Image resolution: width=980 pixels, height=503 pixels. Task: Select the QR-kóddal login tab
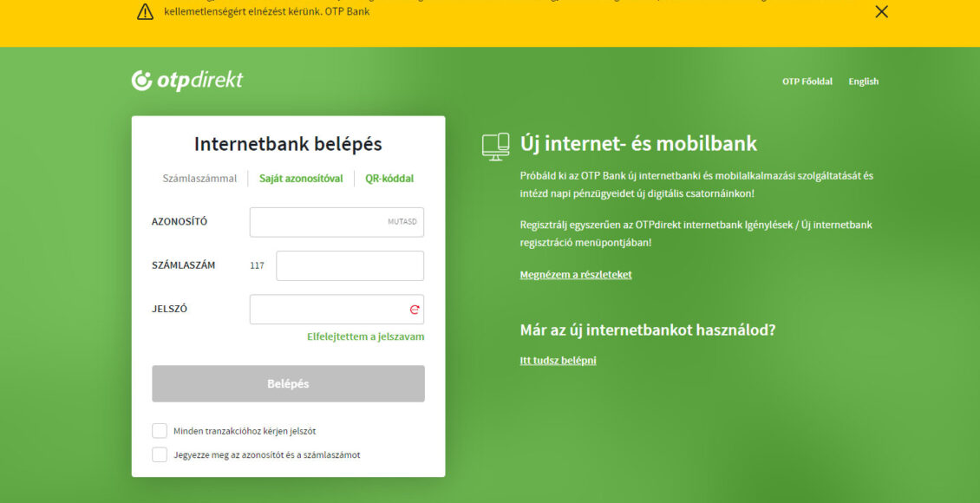pos(389,179)
